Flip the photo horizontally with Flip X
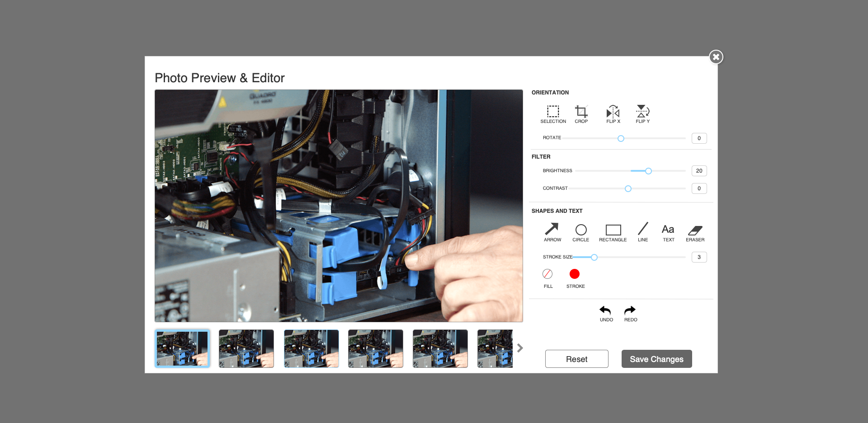Image resolution: width=868 pixels, height=423 pixels. coord(613,114)
